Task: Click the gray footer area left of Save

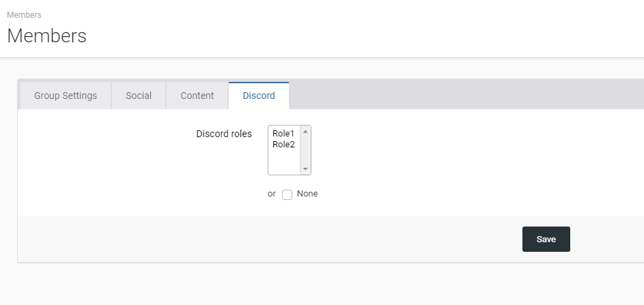Action: click(273, 239)
